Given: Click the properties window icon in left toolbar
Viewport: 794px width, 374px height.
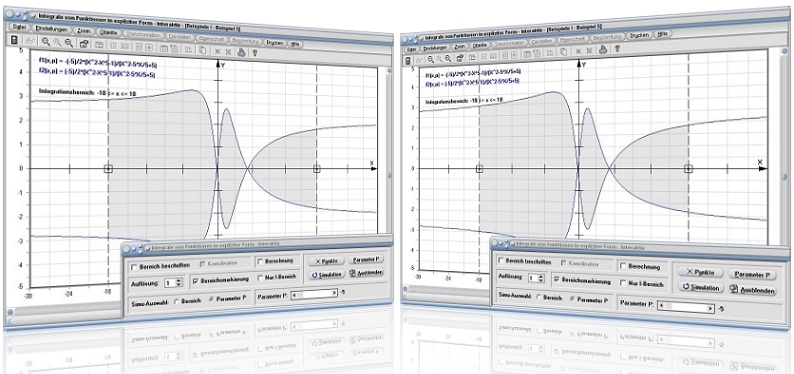Looking at the screenshot, I should (x=84, y=44).
